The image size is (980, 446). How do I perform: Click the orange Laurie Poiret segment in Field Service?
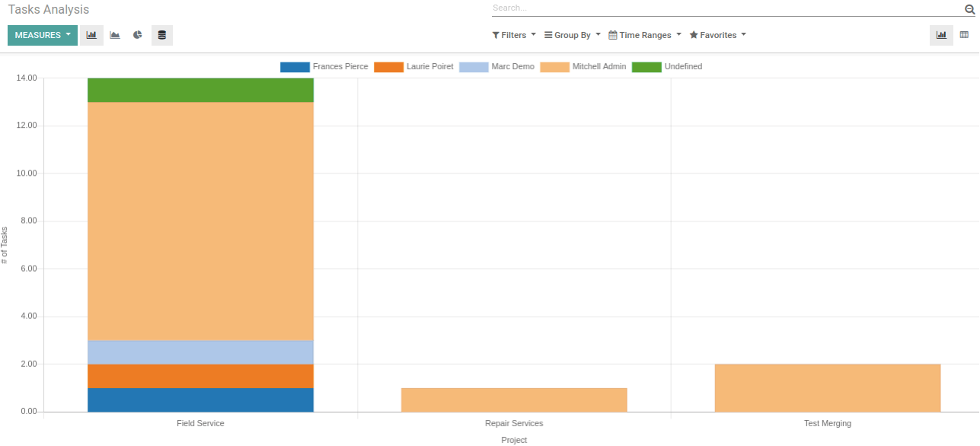tap(200, 376)
